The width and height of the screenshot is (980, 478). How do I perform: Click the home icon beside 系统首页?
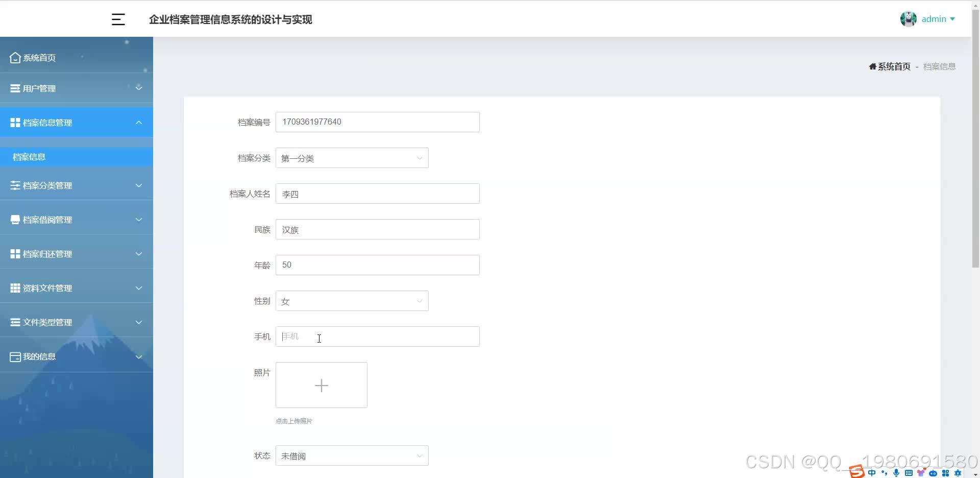click(x=15, y=57)
